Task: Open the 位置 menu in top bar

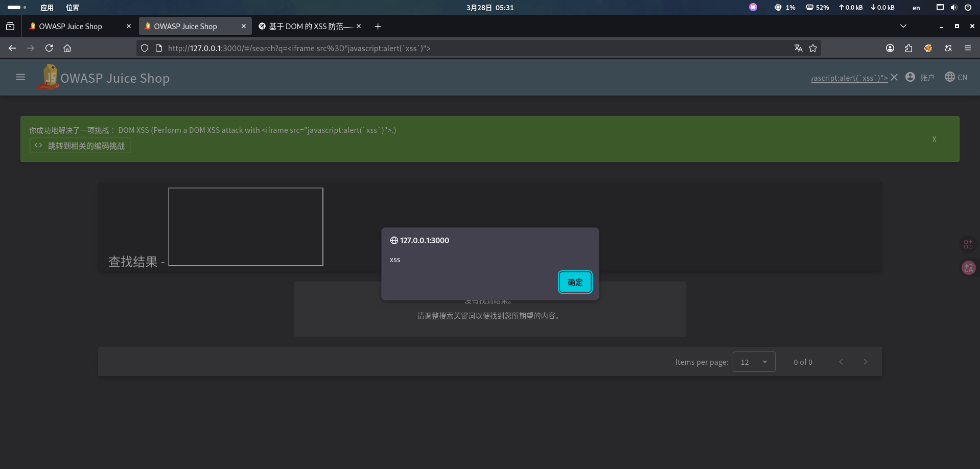Action: (73, 8)
